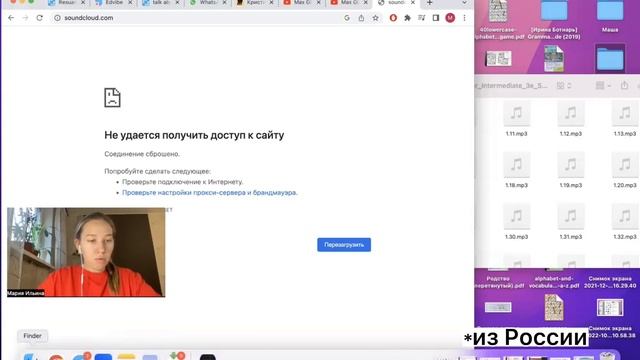640x360 pixels.
Task: Bookmark this page with the star icon
Action: (376, 18)
